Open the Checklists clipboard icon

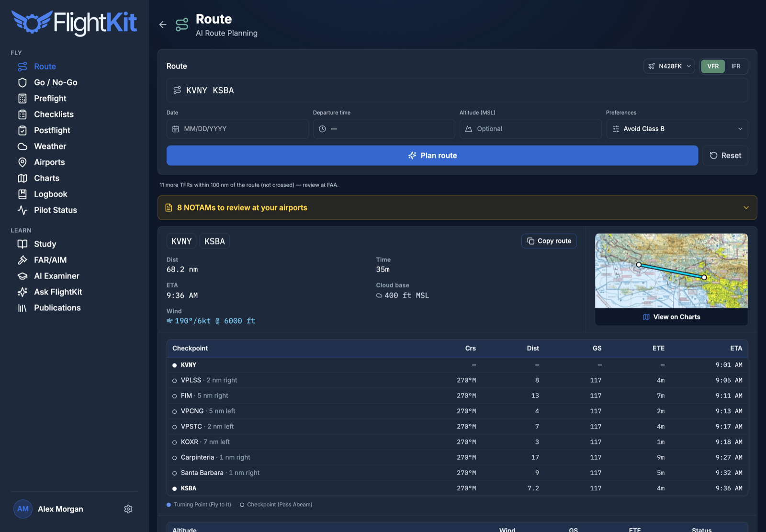tap(23, 114)
